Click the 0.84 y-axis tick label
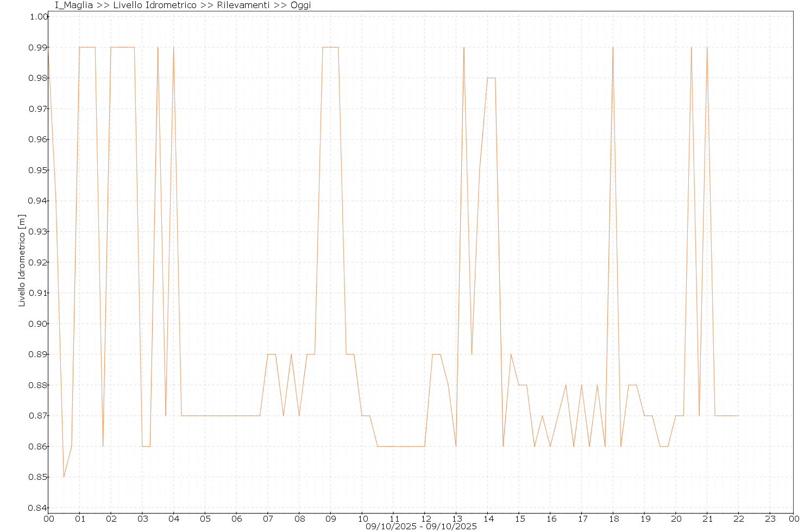804x532 pixels. click(x=38, y=508)
